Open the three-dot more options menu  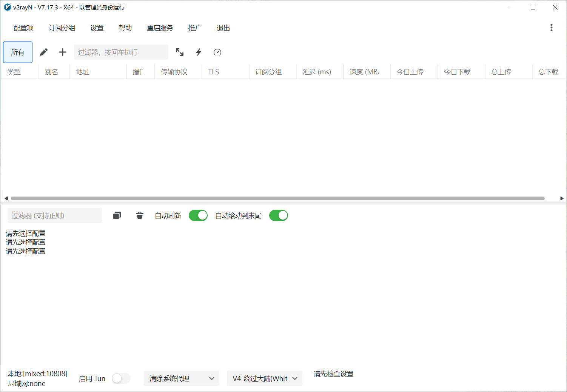click(552, 28)
